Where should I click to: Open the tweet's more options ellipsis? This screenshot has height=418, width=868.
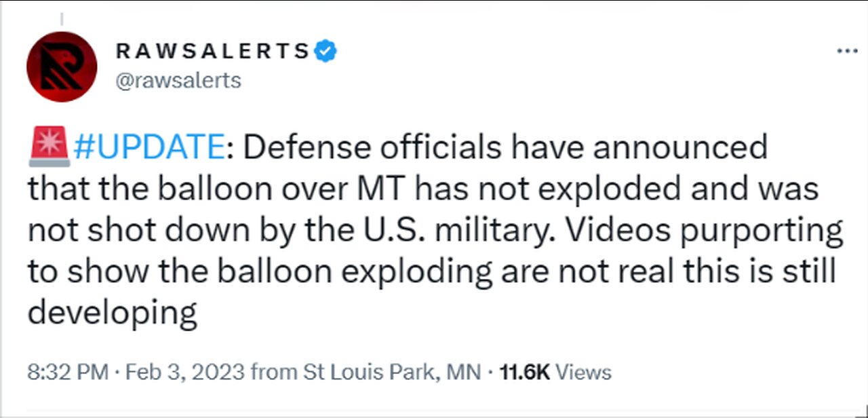point(847,52)
